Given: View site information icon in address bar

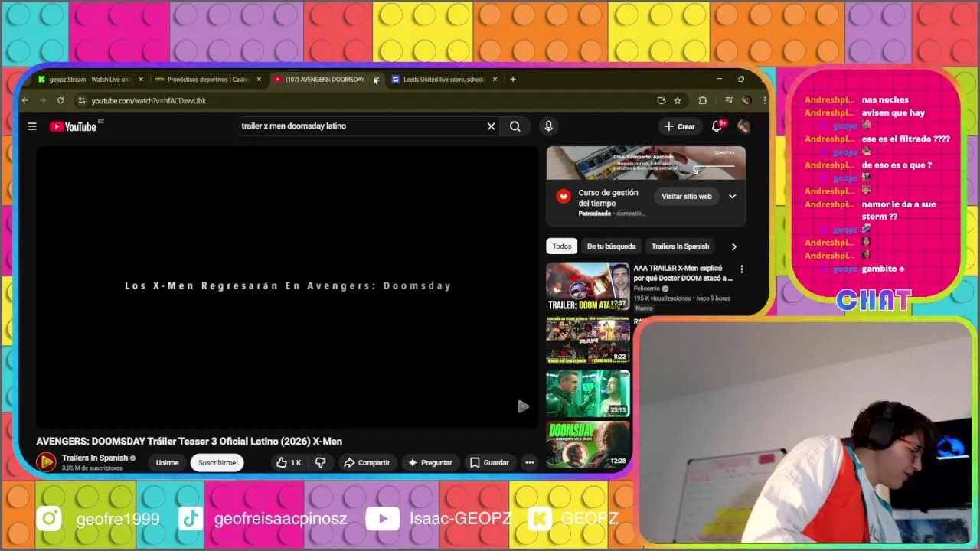Looking at the screenshot, I should pyautogui.click(x=81, y=100).
